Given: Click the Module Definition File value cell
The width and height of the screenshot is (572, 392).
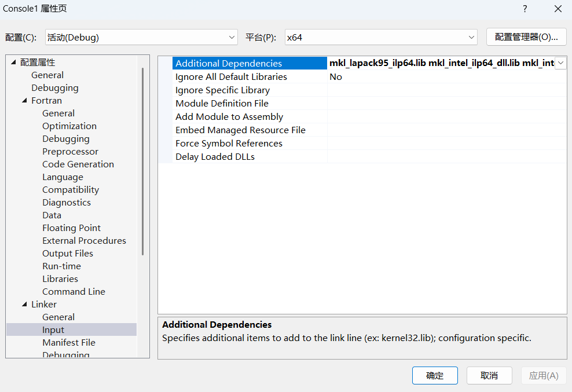Looking at the screenshot, I should click(x=447, y=103).
